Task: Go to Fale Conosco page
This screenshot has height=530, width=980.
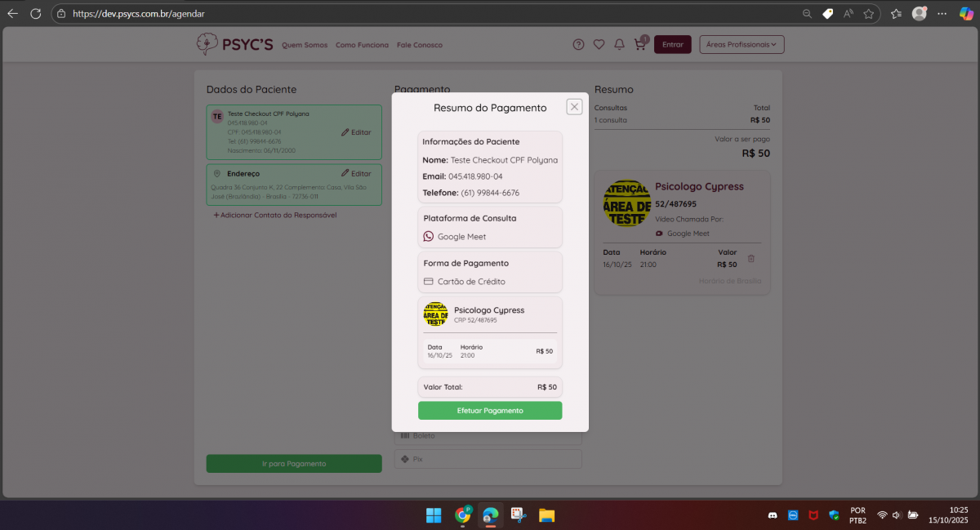Action: pos(419,45)
